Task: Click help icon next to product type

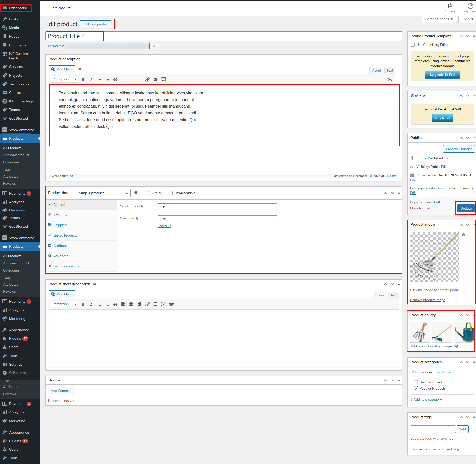Action: point(136,193)
